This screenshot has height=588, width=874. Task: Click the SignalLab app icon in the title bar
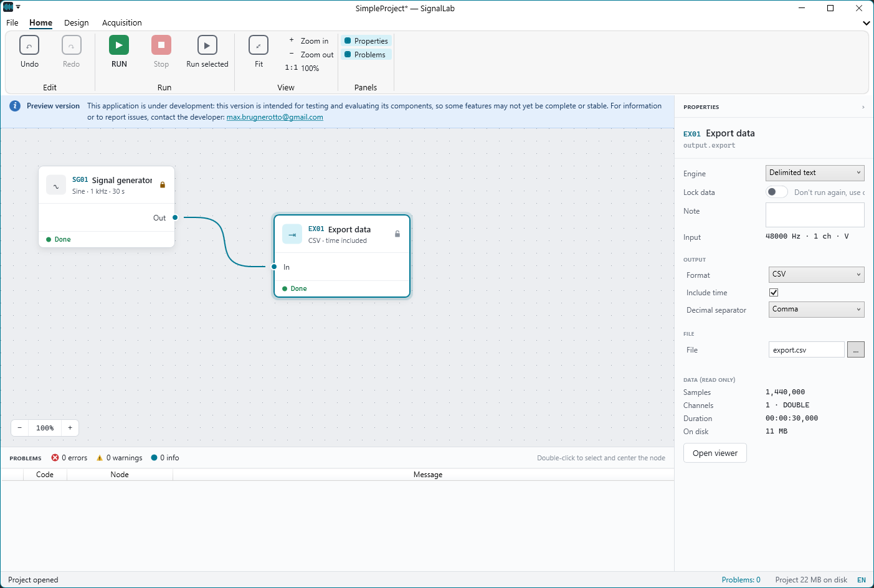click(8, 7)
